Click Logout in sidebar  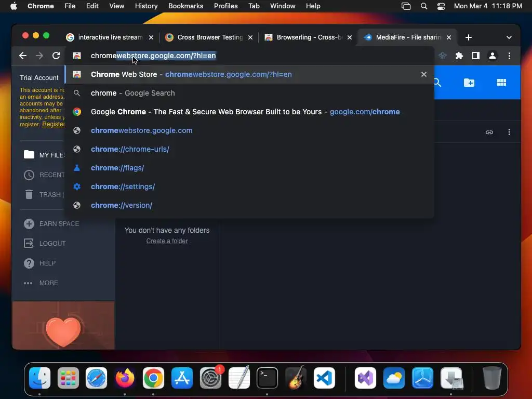[x=45, y=243]
